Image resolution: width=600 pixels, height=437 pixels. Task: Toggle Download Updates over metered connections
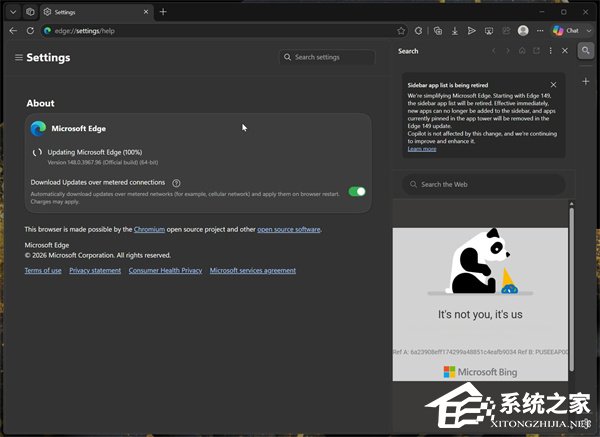pyautogui.click(x=357, y=191)
